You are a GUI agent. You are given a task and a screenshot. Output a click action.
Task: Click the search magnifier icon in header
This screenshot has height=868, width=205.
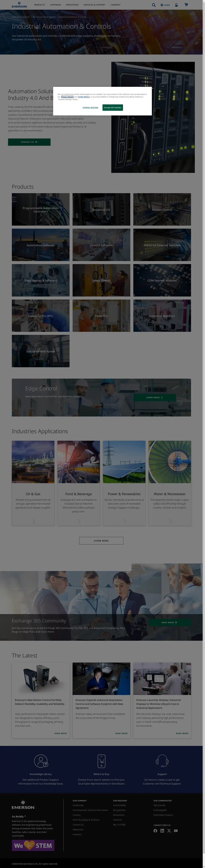[x=154, y=5]
